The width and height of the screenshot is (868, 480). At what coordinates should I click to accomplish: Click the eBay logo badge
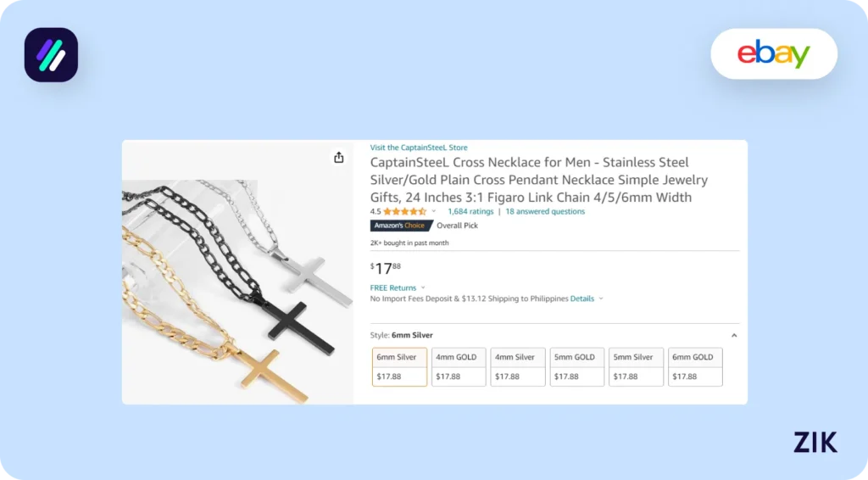point(773,54)
